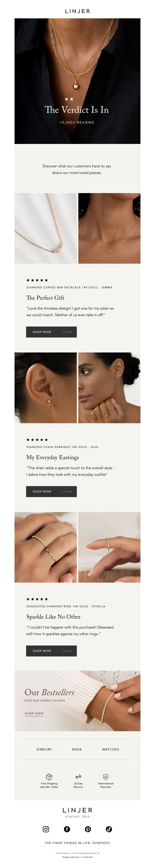Click Shop Now under Sparkle Like No Other
Screen dimensions: 155x868
coord(51,651)
